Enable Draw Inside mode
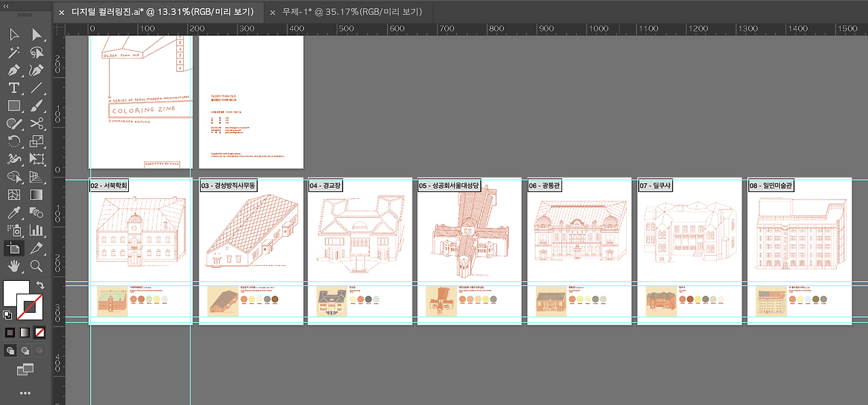868x405 pixels. (x=40, y=351)
